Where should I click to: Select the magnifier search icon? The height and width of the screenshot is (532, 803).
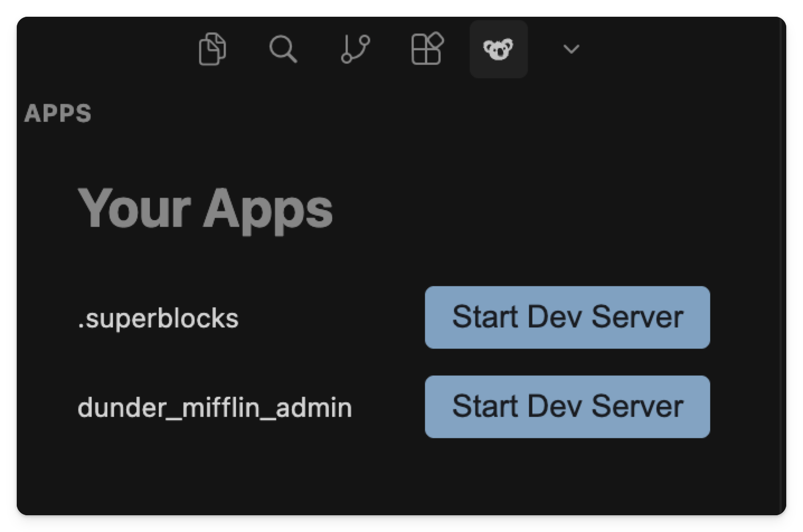click(x=284, y=49)
